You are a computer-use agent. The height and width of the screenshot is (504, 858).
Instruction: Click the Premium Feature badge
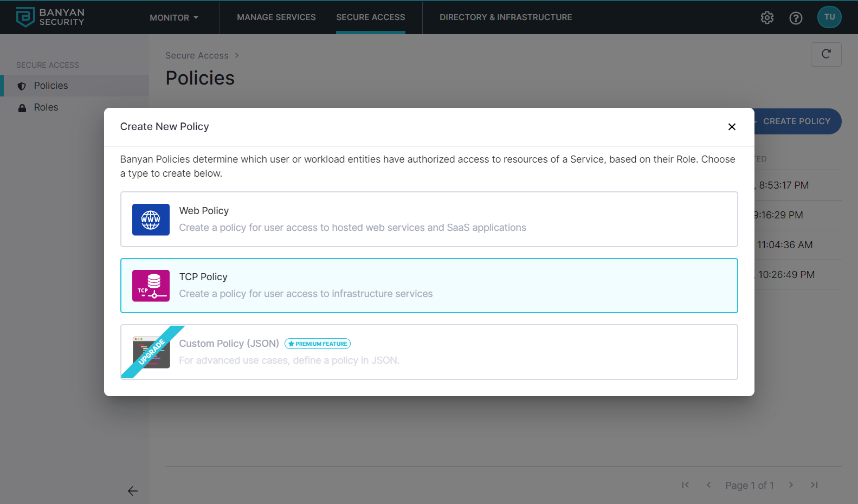click(x=318, y=344)
